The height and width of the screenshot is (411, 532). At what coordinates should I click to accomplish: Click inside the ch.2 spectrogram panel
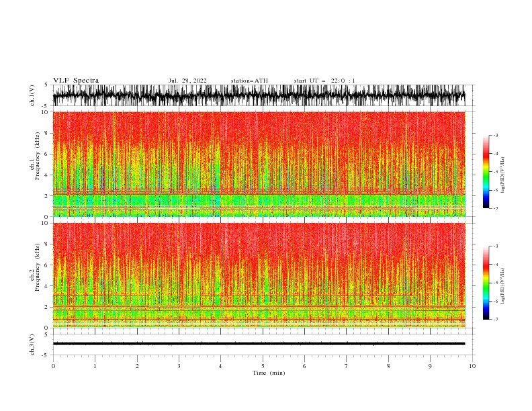[x=259, y=275]
